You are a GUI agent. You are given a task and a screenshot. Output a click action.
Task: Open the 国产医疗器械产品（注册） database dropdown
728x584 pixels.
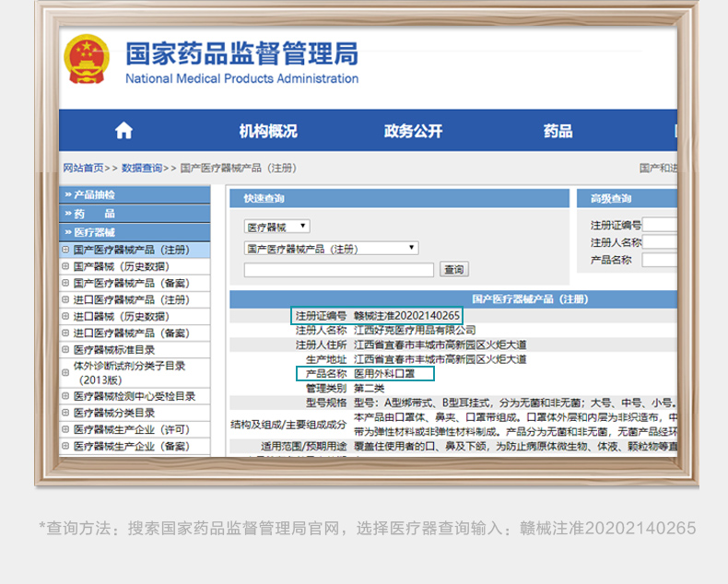pos(332,249)
